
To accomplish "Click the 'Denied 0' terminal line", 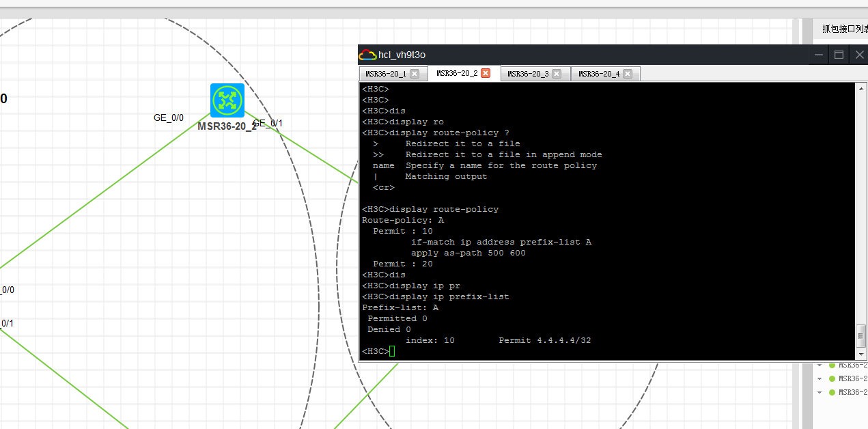I will click(389, 329).
